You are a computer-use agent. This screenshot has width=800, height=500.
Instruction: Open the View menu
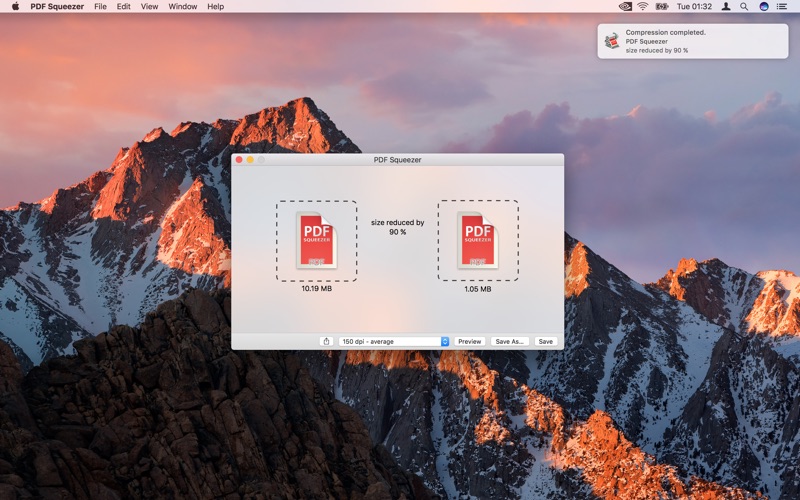(x=149, y=6)
